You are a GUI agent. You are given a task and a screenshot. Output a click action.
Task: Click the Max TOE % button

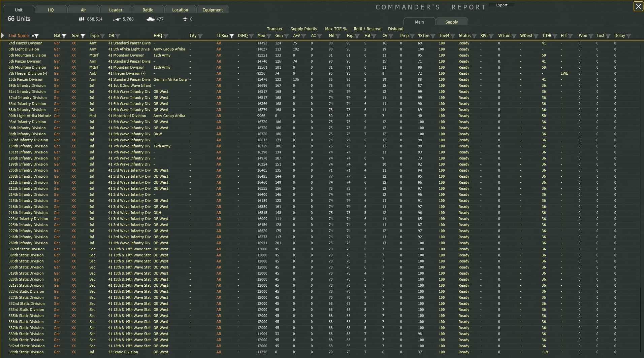336,29
